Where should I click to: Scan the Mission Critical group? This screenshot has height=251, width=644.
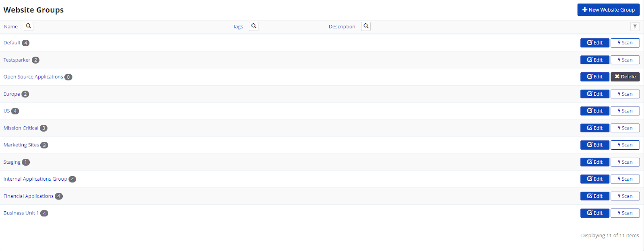[x=625, y=128]
